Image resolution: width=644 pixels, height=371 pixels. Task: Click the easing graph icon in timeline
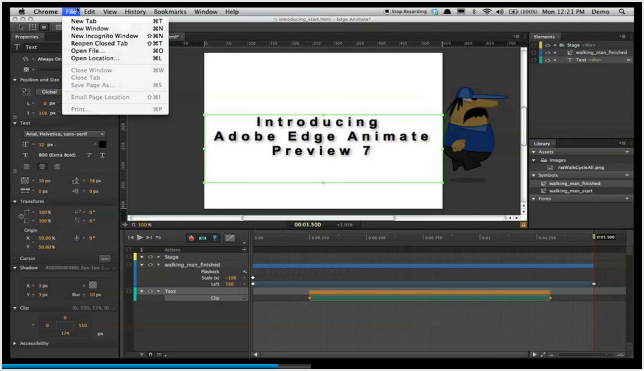[230, 238]
